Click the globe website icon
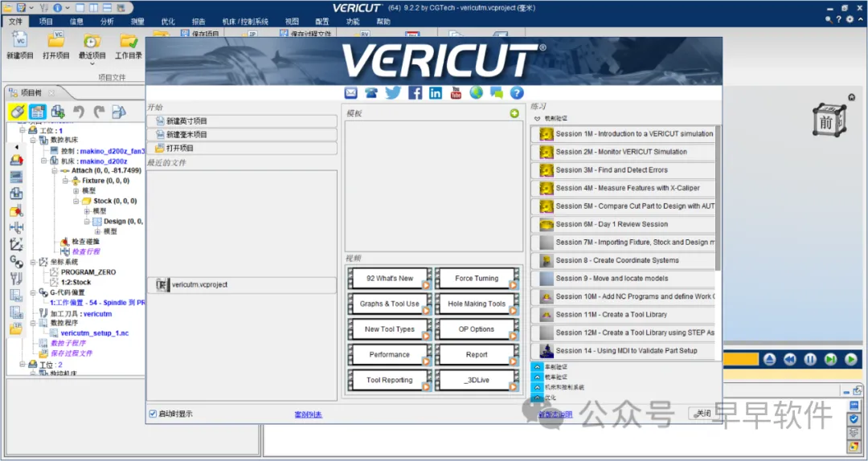Image resolution: width=868 pixels, height=461 pixels. pos(476,93)
